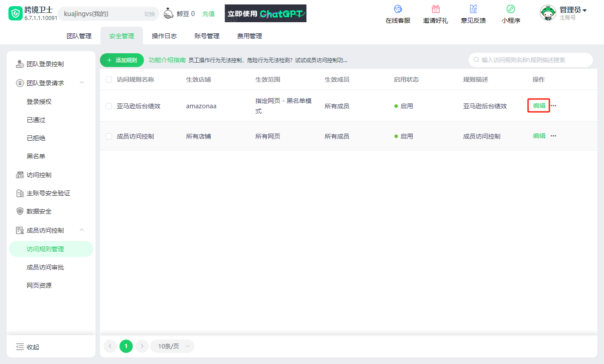Open the more options dots for 成员访问控制 rule
The height and width of the screenshot is (364, 604).
pos(553,136)
